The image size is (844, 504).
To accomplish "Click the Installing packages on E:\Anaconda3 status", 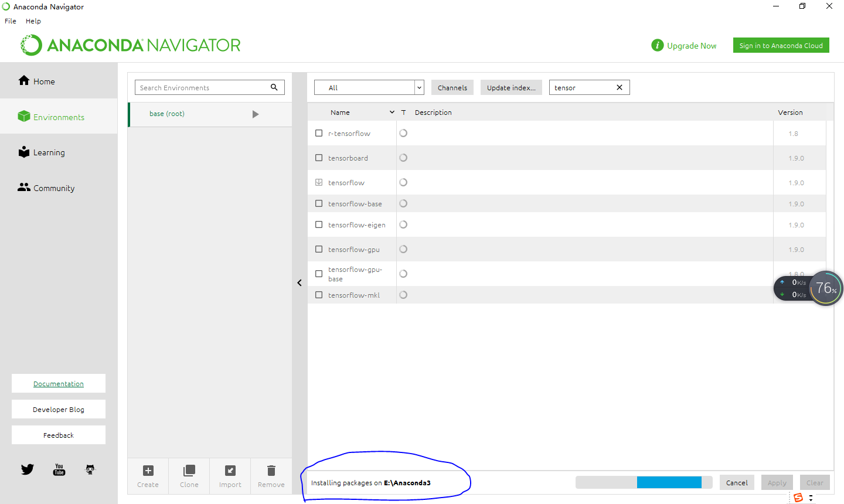I will click(x=370, y=483).
